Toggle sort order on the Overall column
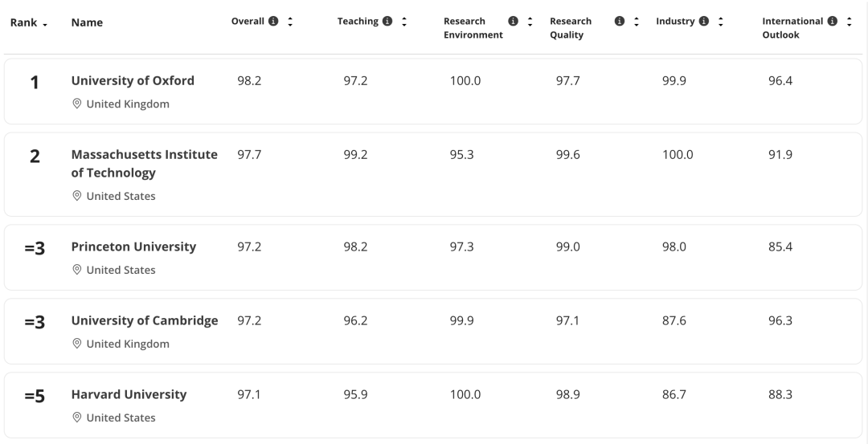The height and width of the screenshot is (444, 868). tap(289, 22)
